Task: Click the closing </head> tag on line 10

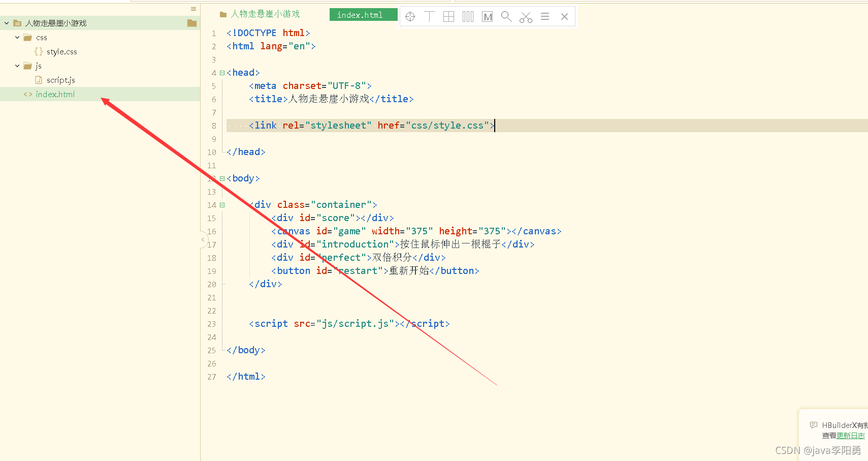Action: (x=246, y=152)
